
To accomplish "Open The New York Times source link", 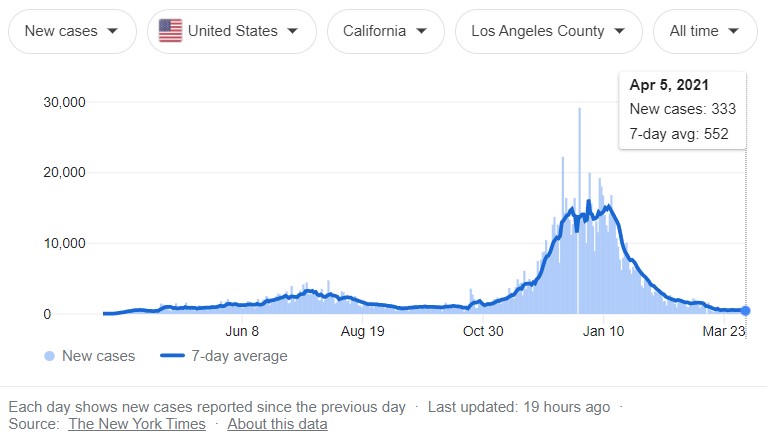I will click(x=137, y=424).
